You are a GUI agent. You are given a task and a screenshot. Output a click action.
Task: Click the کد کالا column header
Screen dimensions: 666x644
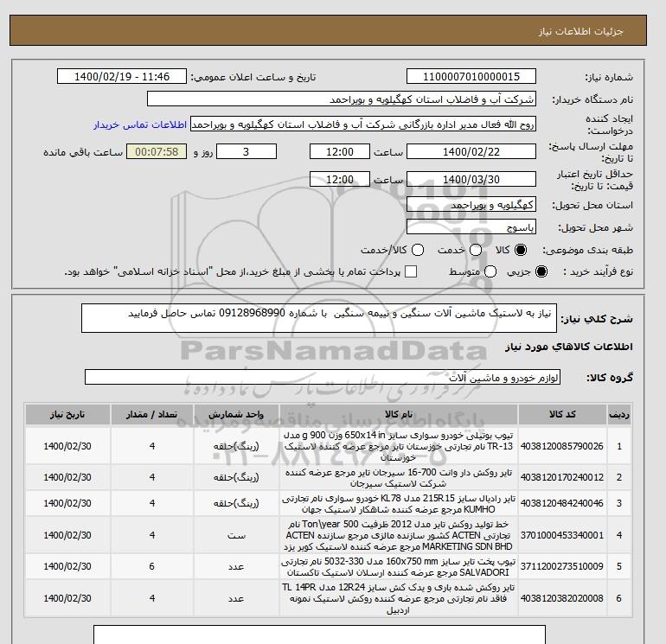coord(562,414)
